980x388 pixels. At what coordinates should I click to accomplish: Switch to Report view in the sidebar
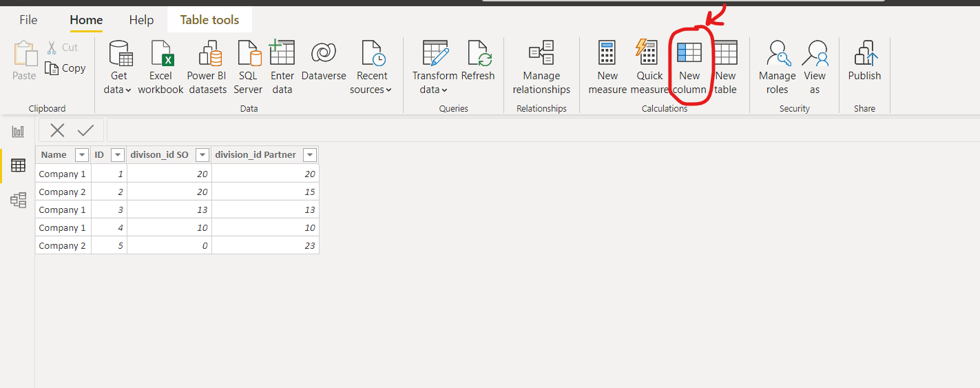[18, 131]
